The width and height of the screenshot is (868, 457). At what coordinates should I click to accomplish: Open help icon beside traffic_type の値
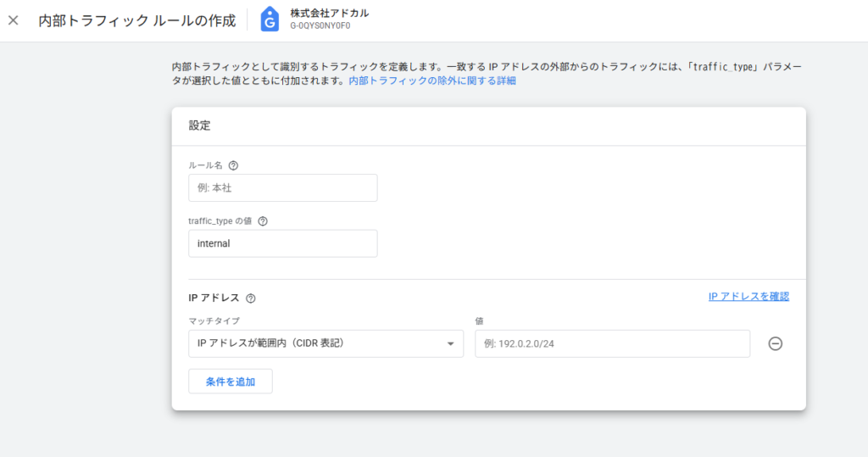click(x=262, y=221)
